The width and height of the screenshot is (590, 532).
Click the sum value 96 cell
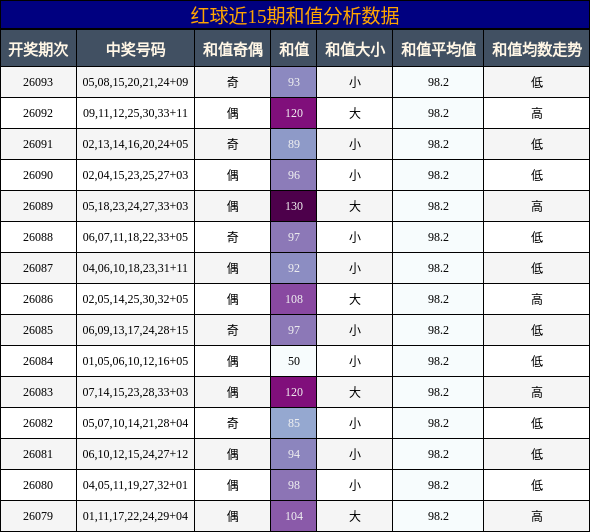pyautogui.click(x=293, y=175)
